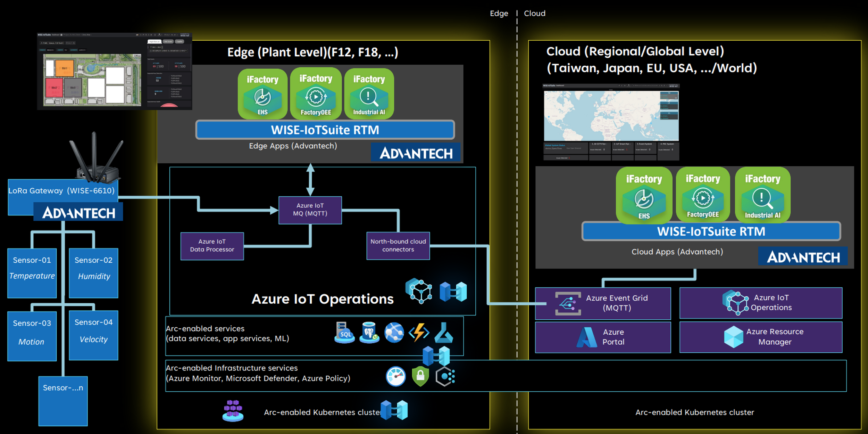This screenshot has width=868, height=434.
Task: Click the blue Azure Arc icon next to Azure IoT Operations
Action: [453, 292]
